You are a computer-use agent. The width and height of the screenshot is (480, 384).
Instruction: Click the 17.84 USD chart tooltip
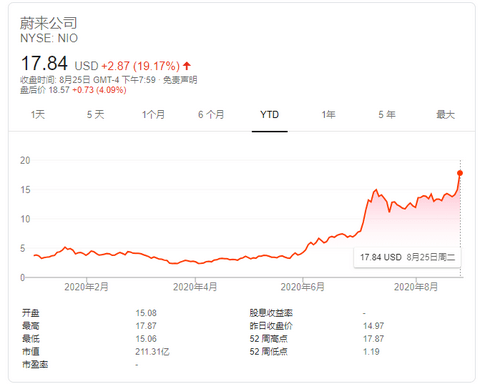coord(407,257)
